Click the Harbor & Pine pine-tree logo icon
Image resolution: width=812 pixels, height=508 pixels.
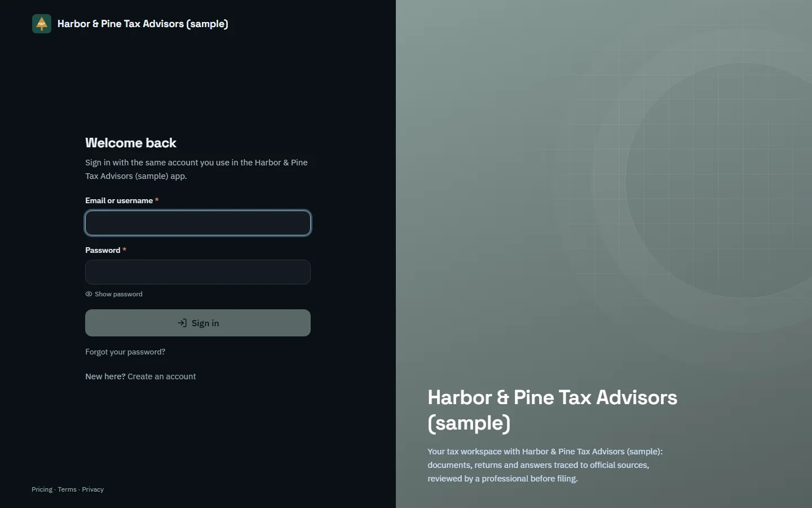(x=42, y=24)
